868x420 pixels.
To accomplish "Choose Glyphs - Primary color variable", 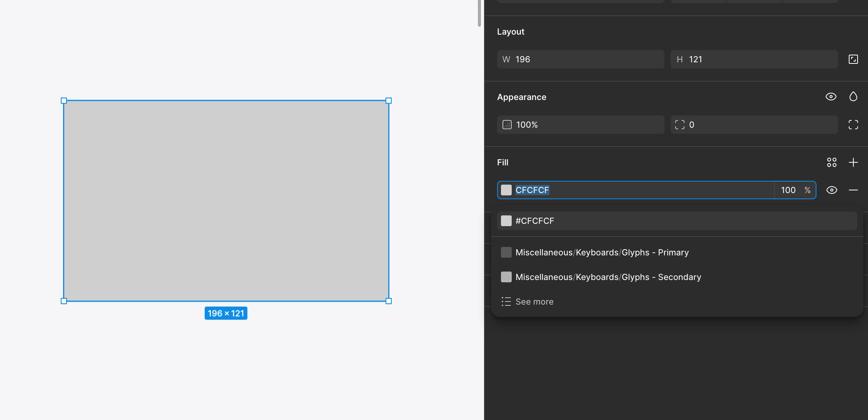I will tap(602, 252).
